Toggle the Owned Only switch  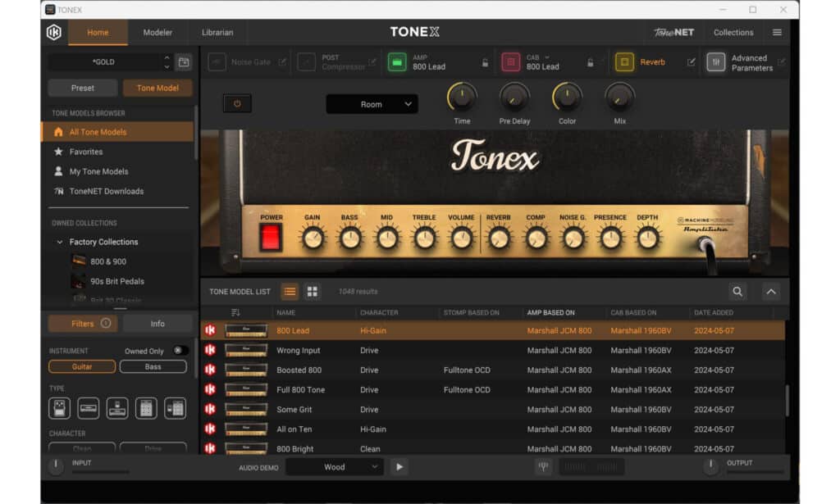click(180, 351)
